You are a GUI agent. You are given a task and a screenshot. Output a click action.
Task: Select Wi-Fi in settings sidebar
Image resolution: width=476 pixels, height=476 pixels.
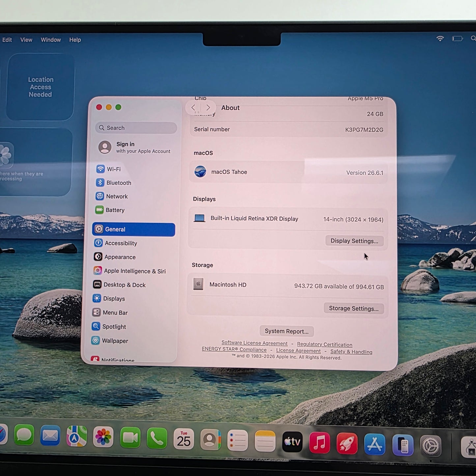[x=133, y=169]
